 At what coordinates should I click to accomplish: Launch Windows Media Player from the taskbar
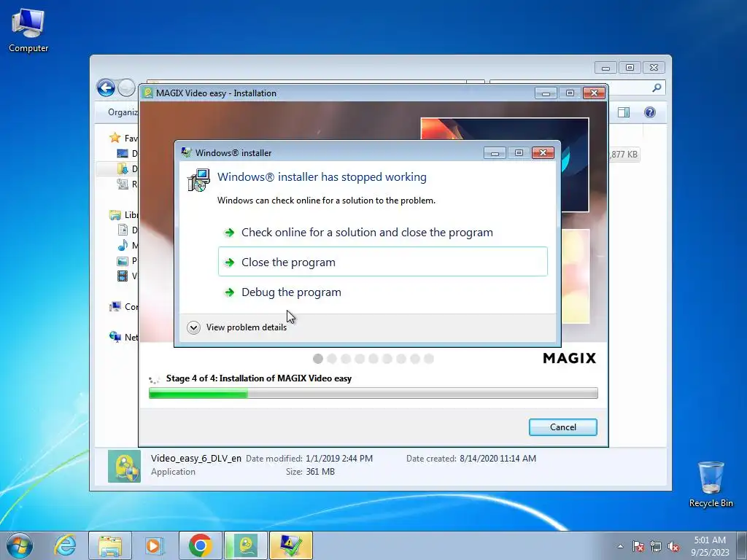pos(154,545)
